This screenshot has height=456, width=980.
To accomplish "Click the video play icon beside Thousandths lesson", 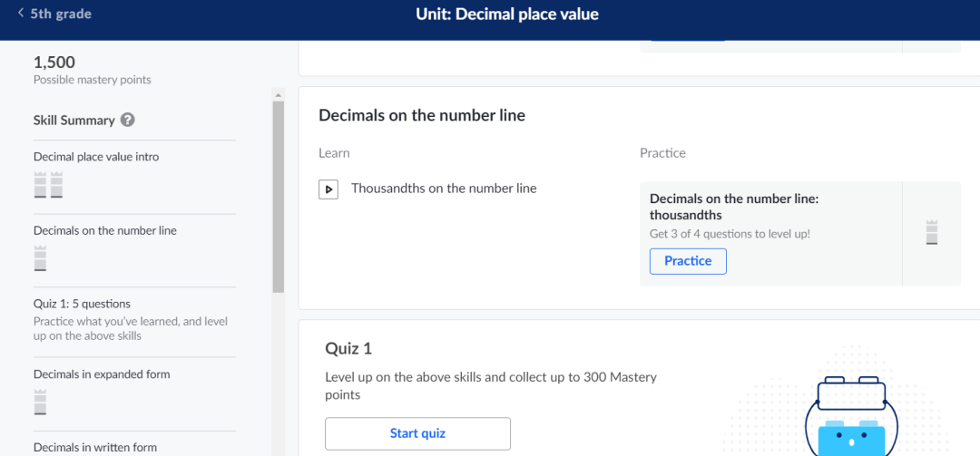I will pos(328,189).
